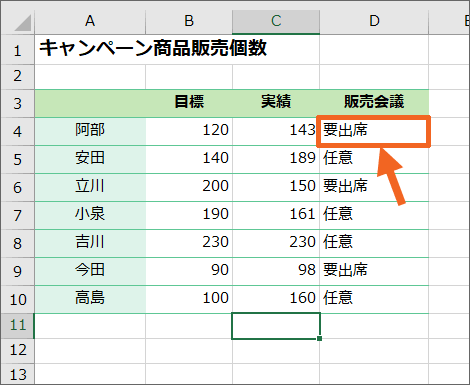The image size is (470, 385).
Task: Select 任意 cell in 吉川 row
Action: click(374, 243)
